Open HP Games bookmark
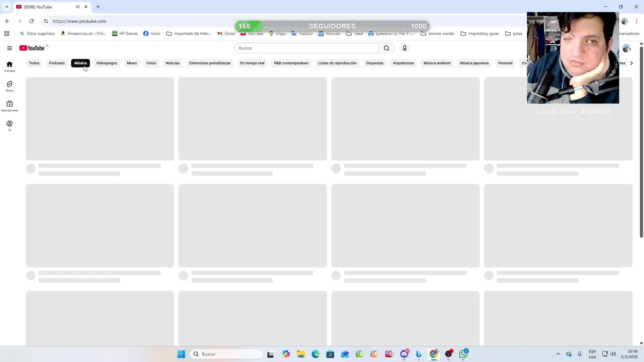Image resolution: width=644 pixels, height=362 pixels. coord(125,34)
